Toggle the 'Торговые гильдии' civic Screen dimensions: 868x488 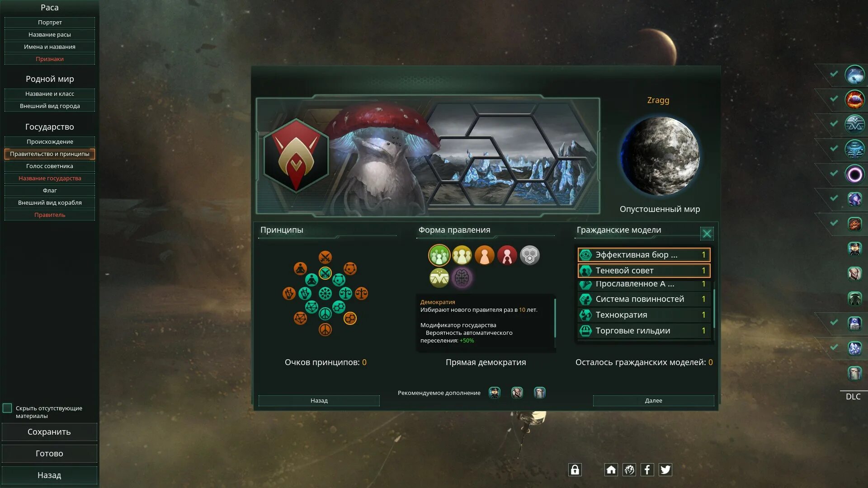[644, 331]
